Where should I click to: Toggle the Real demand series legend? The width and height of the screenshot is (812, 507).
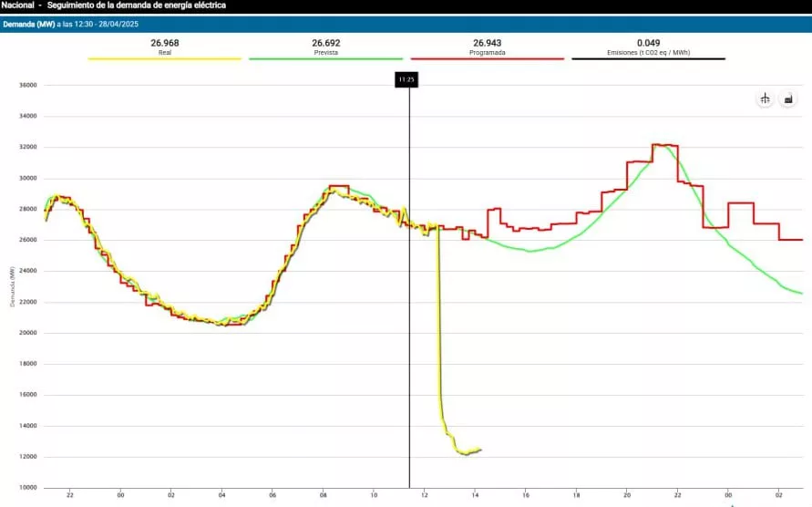[164, 53]
